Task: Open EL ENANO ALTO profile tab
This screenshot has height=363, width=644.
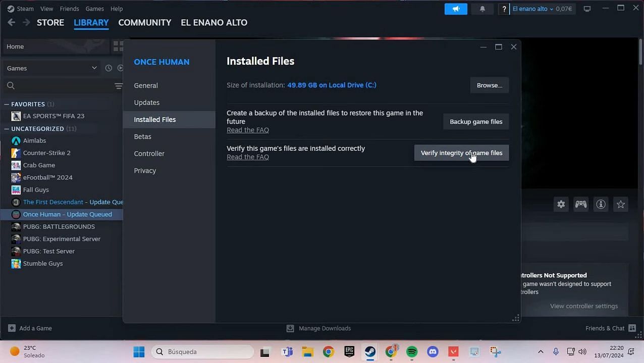Action: (214, 22)
